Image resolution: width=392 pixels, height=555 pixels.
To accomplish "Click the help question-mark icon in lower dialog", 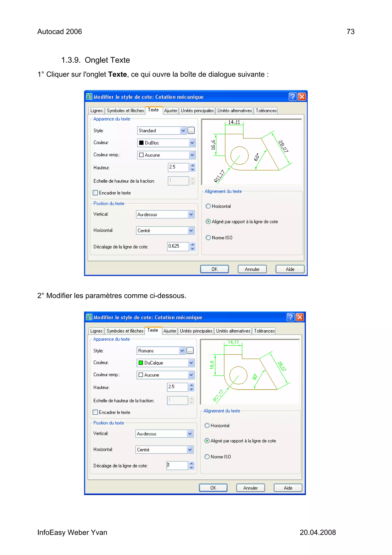I will pyautogui.click(x=291, y=317).
